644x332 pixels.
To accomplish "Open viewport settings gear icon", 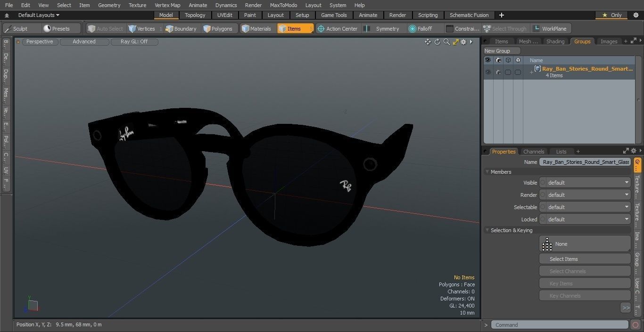I will click(x=463, y=42).
